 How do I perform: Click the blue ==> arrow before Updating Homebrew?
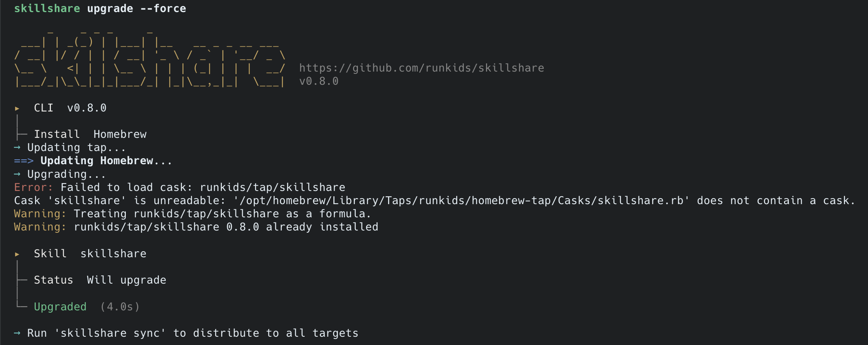[x=24, y=161]
